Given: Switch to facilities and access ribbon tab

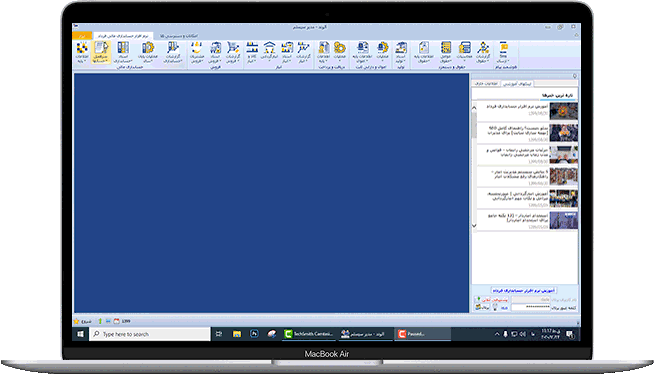Looking at the screenshot, I should pyautogui.click(x=179, y=36).
